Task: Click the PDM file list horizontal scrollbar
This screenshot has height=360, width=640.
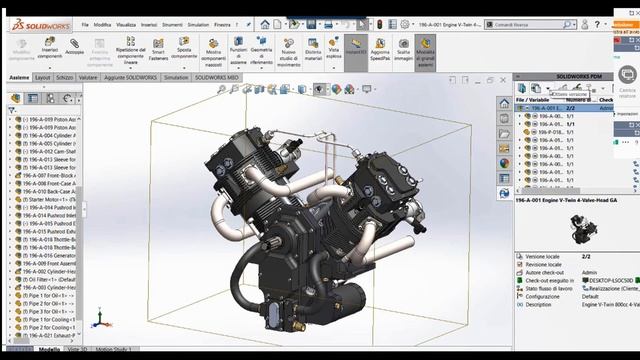Action: [x=551, y=190]
